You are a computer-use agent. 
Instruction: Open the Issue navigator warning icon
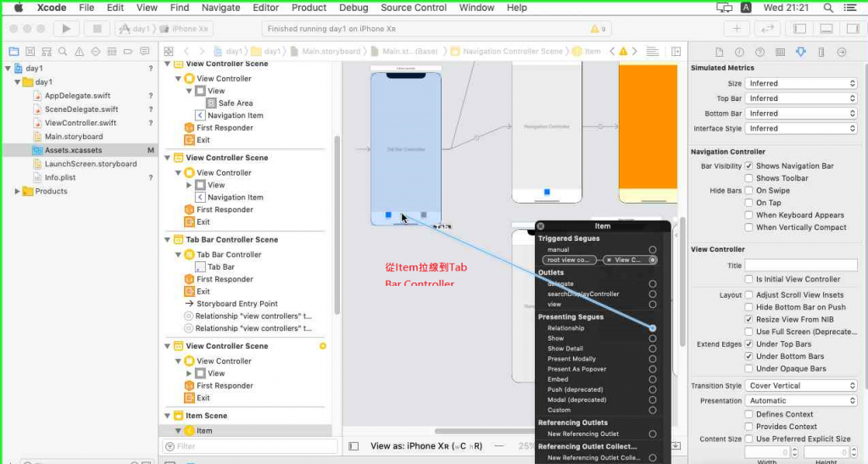[79, 52]
